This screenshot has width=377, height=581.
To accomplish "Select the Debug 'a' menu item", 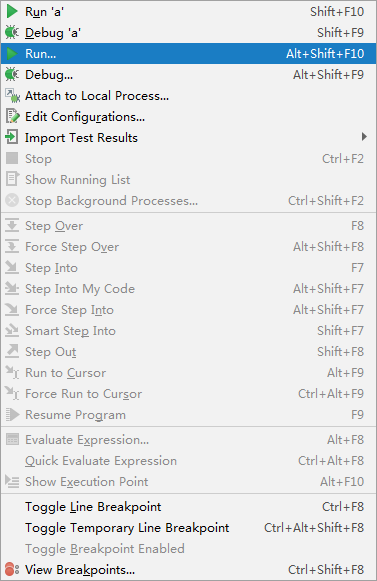I will click(x=188, y=33).
